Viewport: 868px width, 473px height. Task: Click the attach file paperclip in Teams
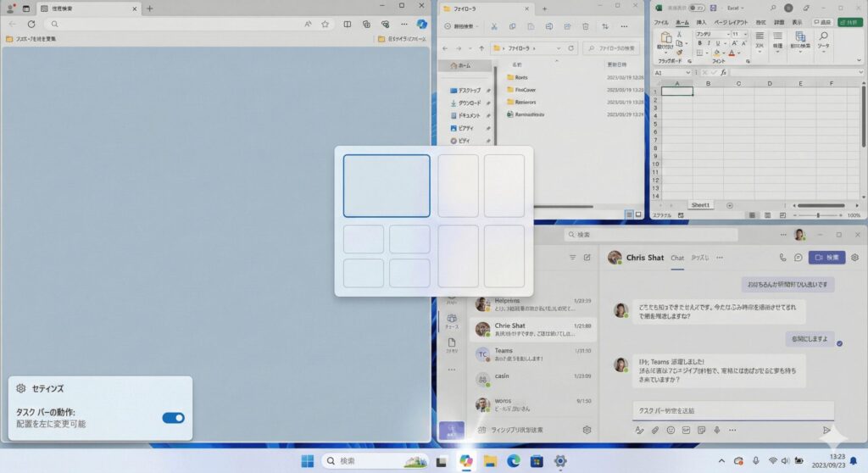pos(654,431)
